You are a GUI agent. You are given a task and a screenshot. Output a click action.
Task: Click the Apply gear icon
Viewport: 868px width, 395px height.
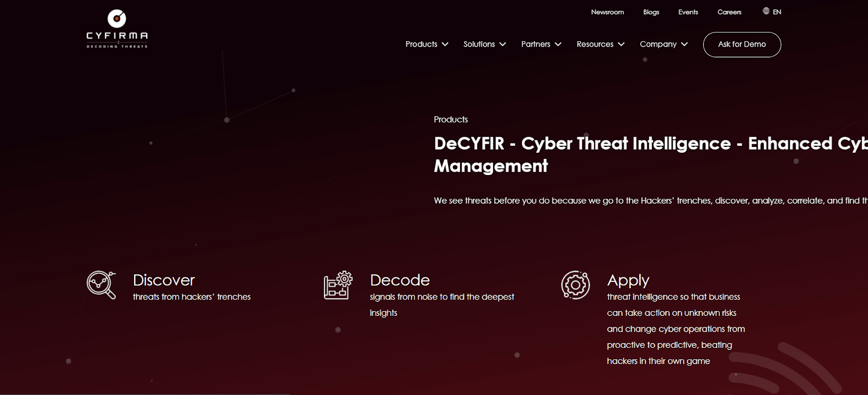tap(576, 285)
